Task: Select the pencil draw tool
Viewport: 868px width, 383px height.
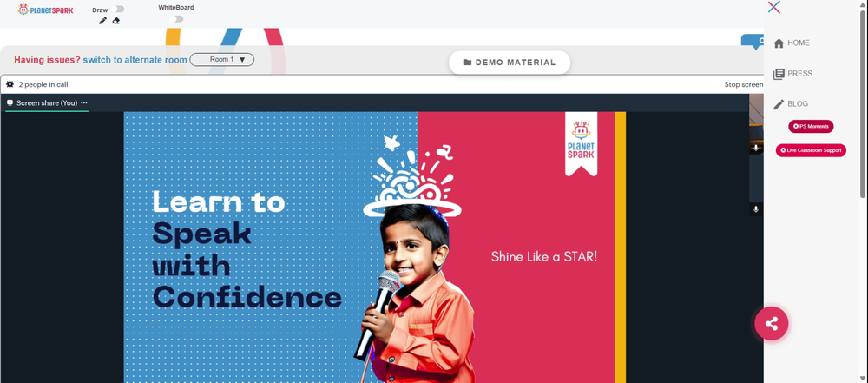Action: (x=102, y=21)
